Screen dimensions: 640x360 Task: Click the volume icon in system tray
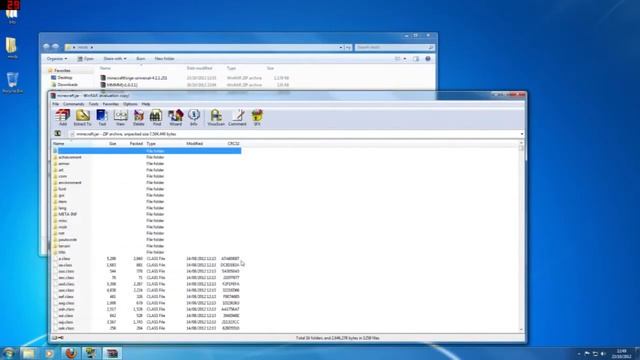(603, 353)
